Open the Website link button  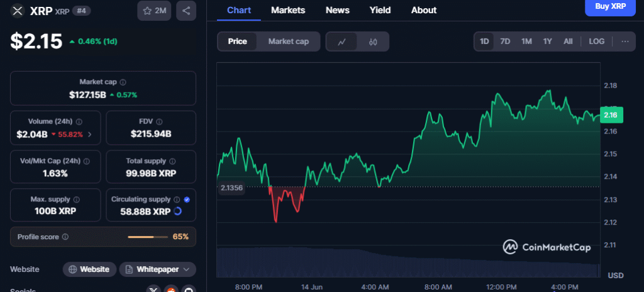coord(89,269)
